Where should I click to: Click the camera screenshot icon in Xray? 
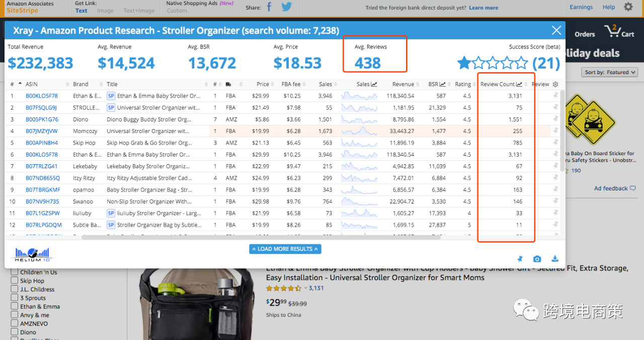(537, 259)
